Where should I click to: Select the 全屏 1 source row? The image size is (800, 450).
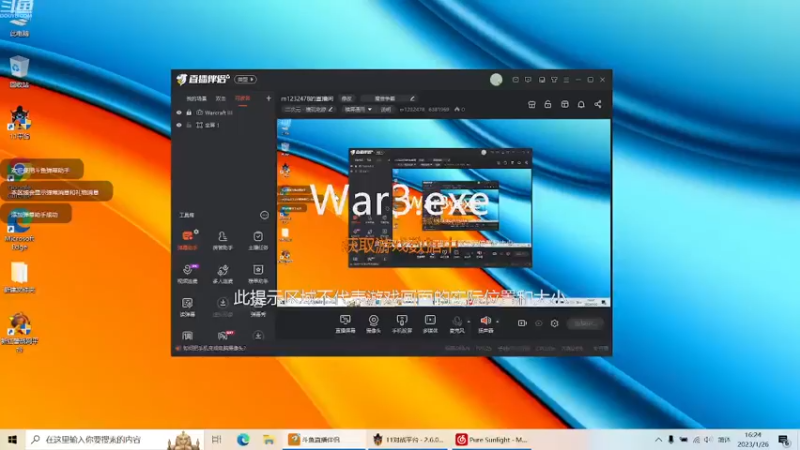[223, 125]
